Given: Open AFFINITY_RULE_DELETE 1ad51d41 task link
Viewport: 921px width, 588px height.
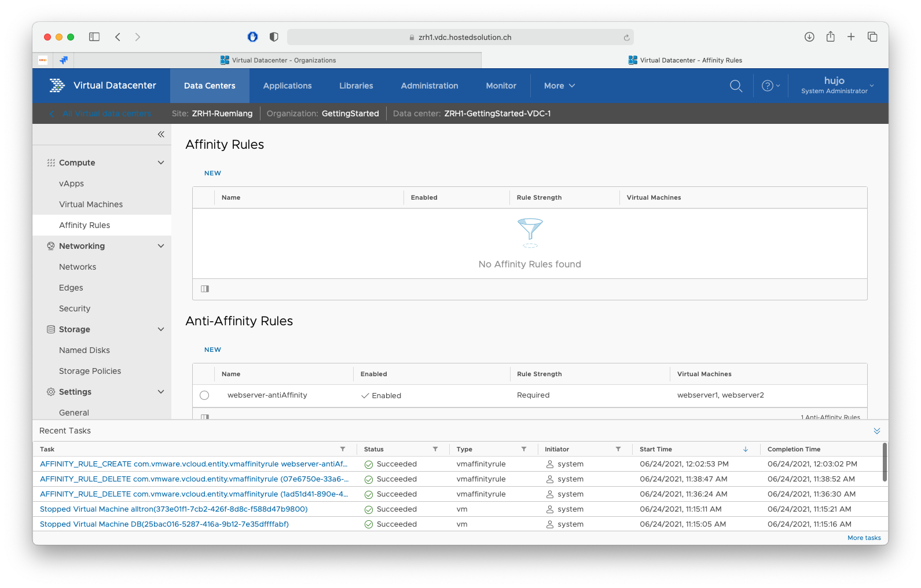Looking at the screenshot, I should pyautogui.click(x=194, y=494).
